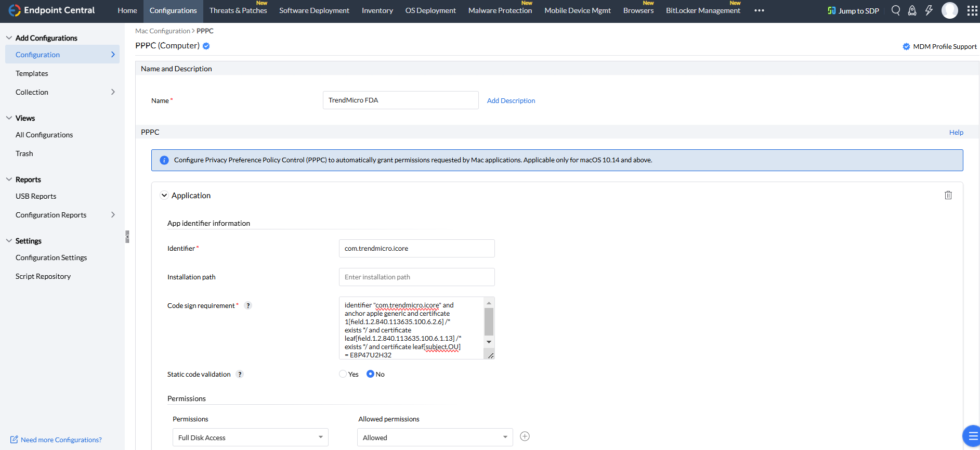Open Need more Configurations? link

pyautogui.click(x=61, y=440)
